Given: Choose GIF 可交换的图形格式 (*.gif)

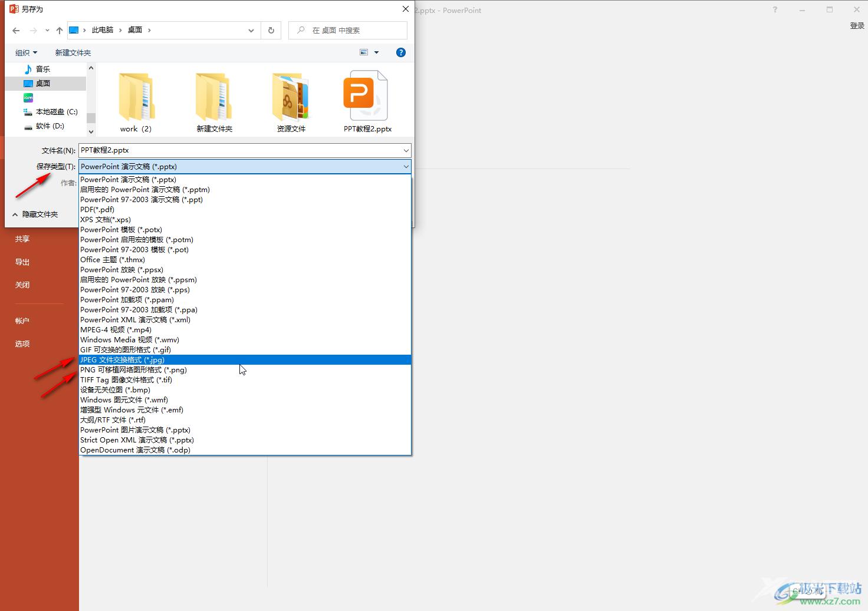Looking at the screenshot, I should 245,350.
